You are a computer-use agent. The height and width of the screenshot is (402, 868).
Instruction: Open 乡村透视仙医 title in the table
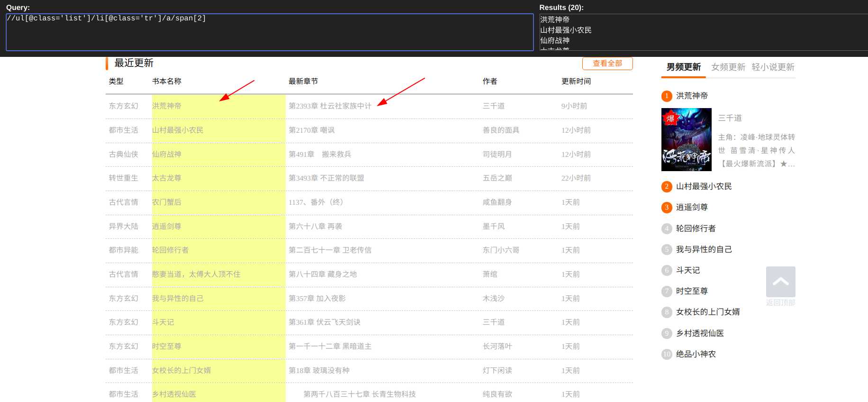[x=174, y=394]
